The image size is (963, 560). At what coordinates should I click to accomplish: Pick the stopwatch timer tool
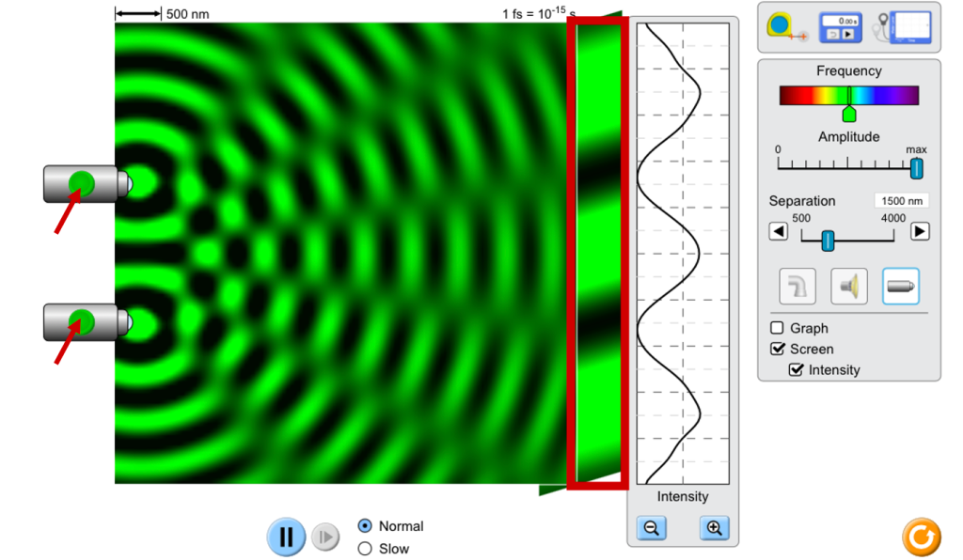840,27
